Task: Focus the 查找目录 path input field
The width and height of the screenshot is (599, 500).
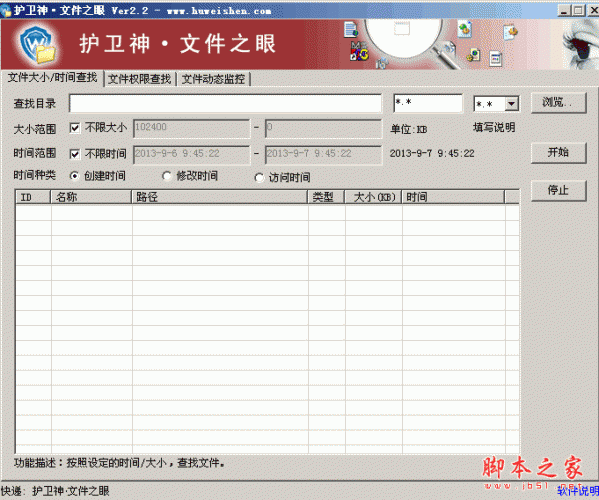Action: click(x=225, y=103)
